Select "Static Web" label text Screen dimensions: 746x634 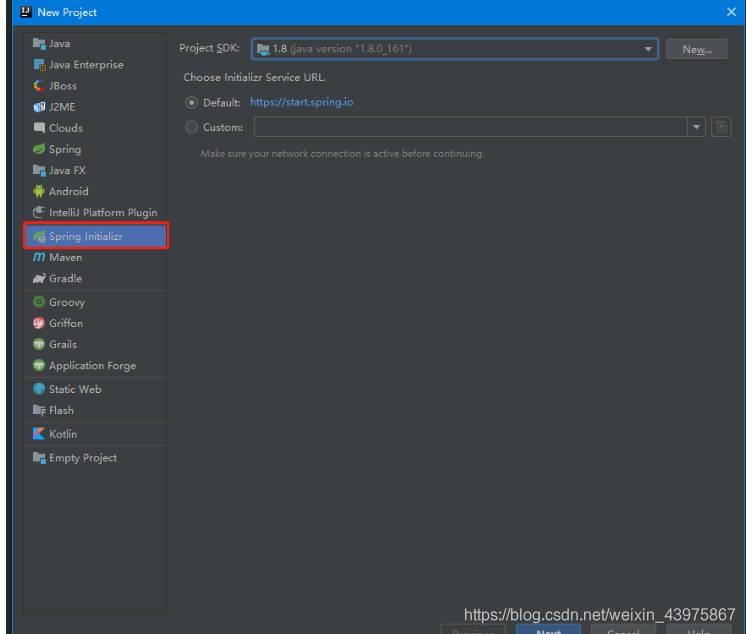75,389
